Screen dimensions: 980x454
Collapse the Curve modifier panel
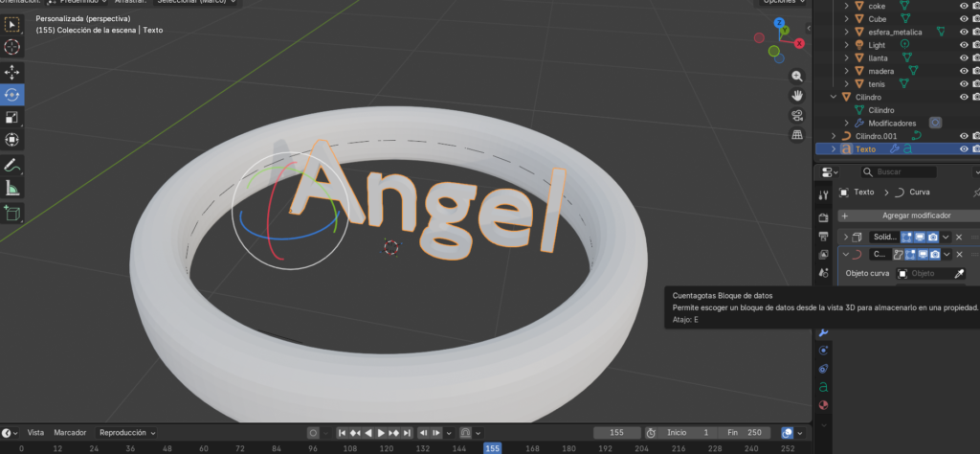pos(846,255)
